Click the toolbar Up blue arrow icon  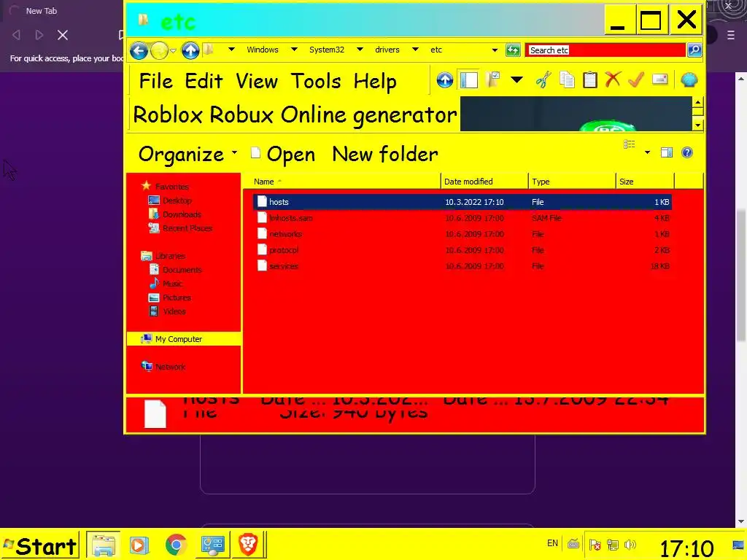click(x=444, y=80)
